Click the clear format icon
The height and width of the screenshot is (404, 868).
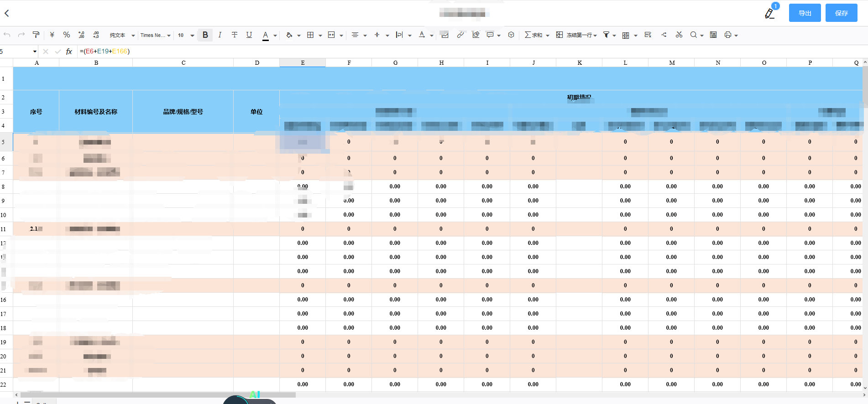(648, 35)
